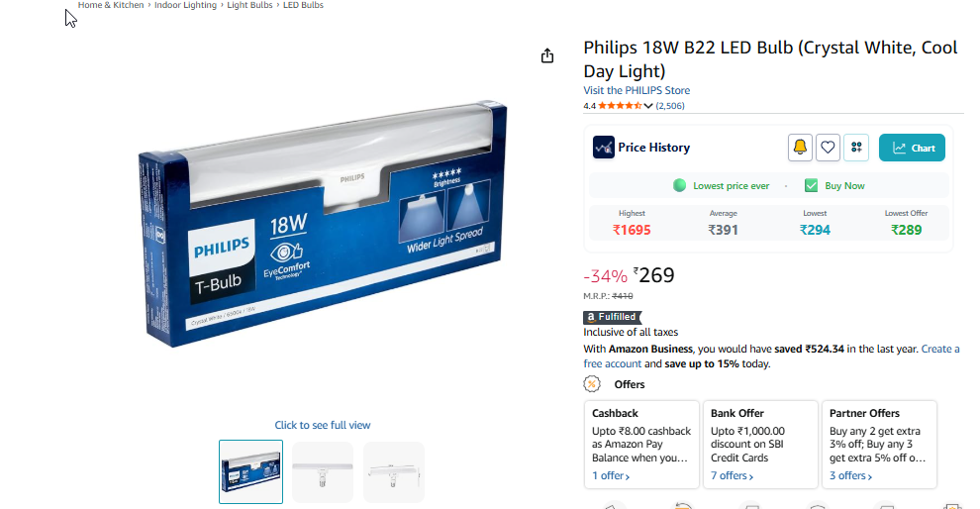Add to wishlist using the heart icon
Image resolution: width=980 pixels, height=509 pixels.
click(828, 148)
